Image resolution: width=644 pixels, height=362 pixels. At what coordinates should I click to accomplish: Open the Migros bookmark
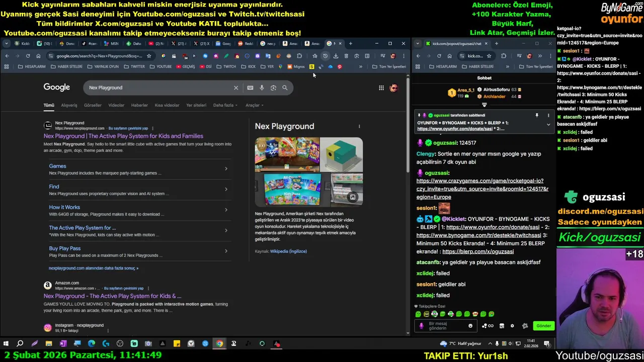click(x=296, y=66)
